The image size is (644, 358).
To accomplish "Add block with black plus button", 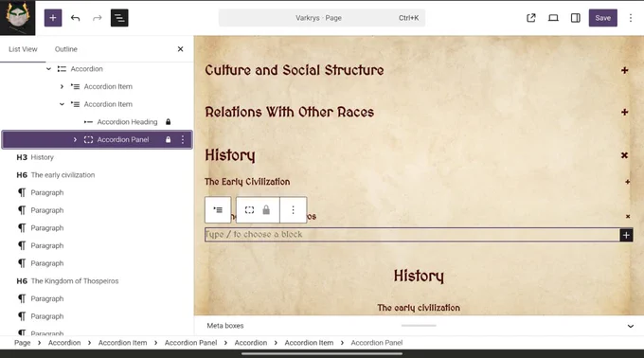I will pyautogui.click(x=626, y=235).
